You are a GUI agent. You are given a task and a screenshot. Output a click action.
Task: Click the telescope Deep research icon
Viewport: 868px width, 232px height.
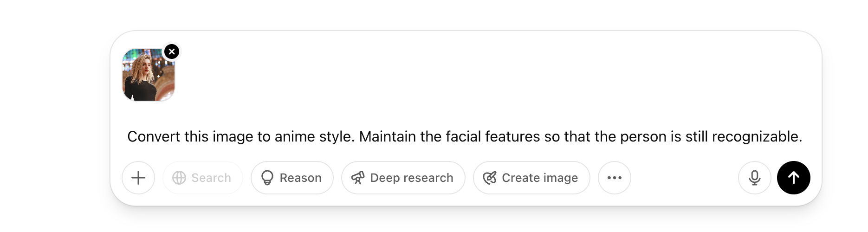(358, 178)
